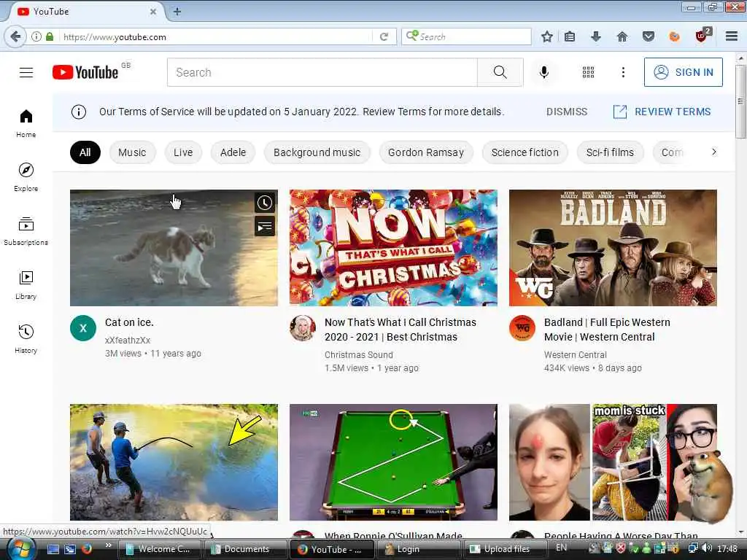The height and width of the screenshot is (560, 747).
Task: Click the YouTube search input field
Action: 322,72
